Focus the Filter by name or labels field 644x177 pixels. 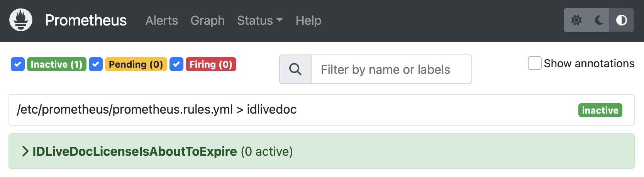point(391,70)
